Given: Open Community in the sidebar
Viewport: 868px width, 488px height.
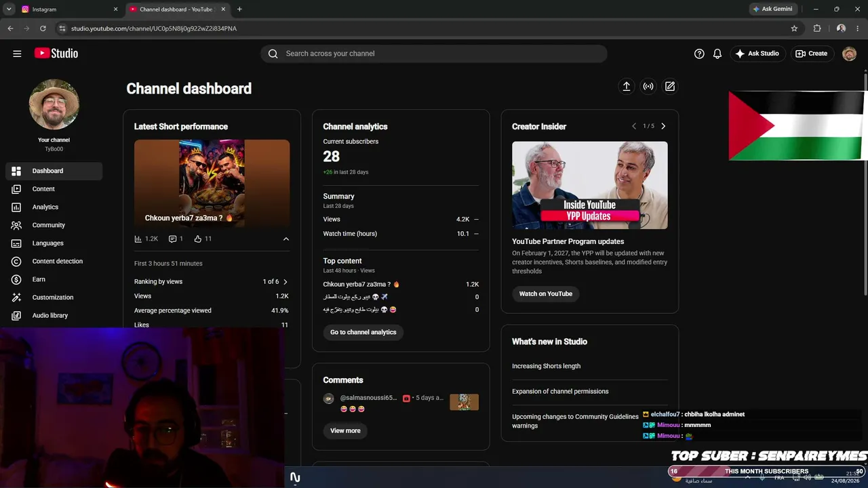Looking at the screenshot, I should pos(54,225).
